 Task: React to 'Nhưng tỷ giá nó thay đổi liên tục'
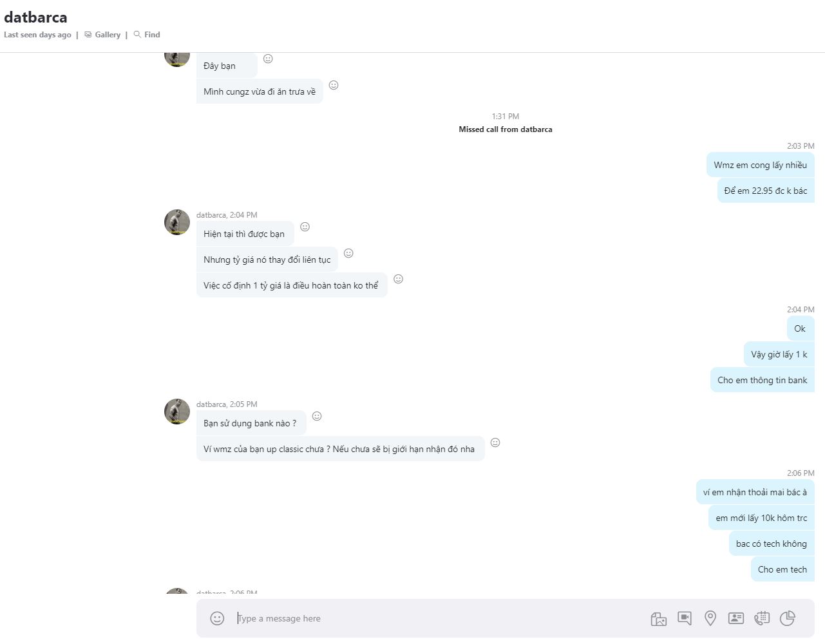point(348,253)
